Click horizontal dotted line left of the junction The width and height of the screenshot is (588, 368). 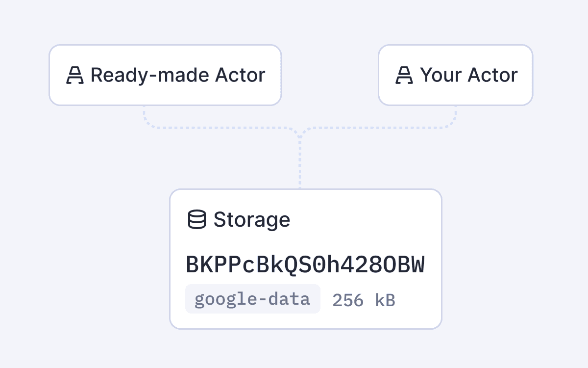(x=220, y=128)
